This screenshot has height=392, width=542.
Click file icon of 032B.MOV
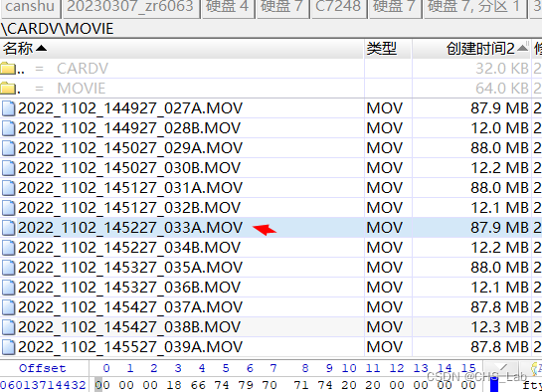tap(8, 208)
